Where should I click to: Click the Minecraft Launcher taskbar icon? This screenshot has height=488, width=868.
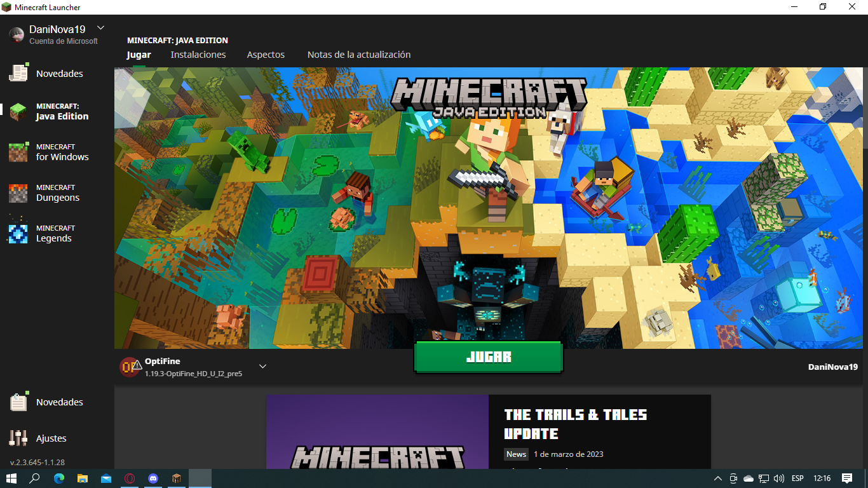click(177, 478)
